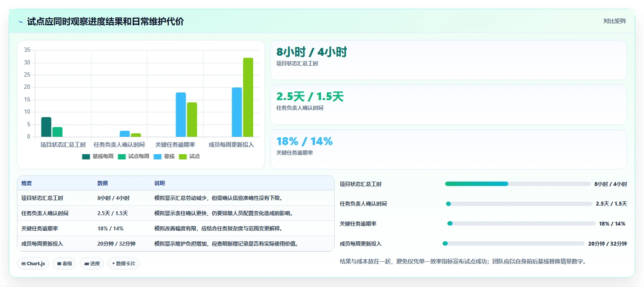
Task: Click the x-axis label 任务负责人确认时间
Action: [119, 145]
